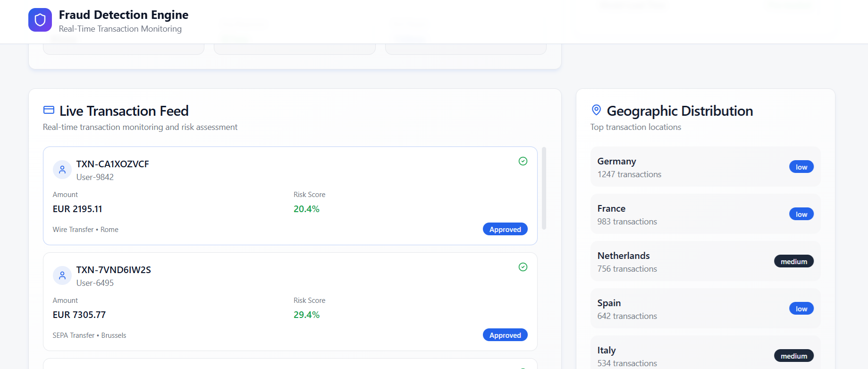Click the user avatar for TXN-7VND6IW2S

point(62,275)
